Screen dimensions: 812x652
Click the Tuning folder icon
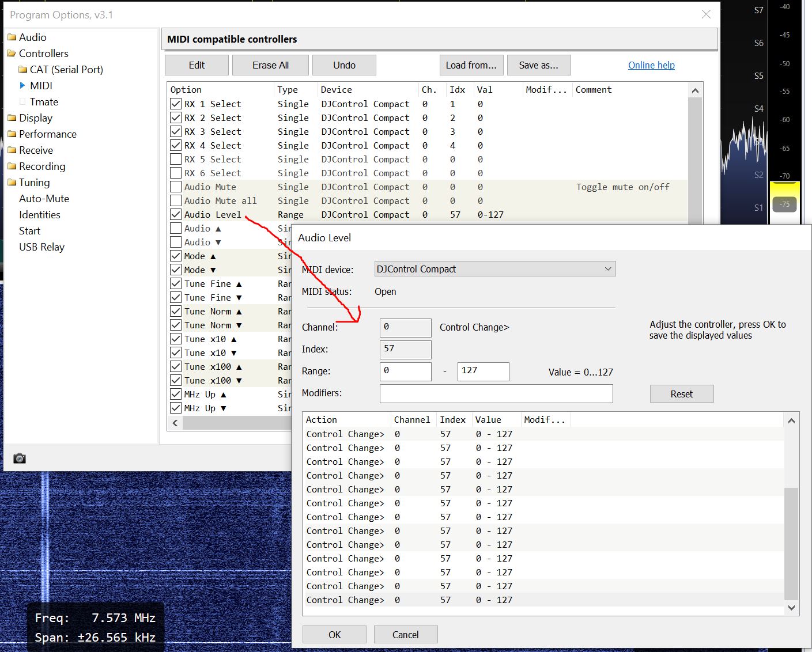[x=12, y=183]
